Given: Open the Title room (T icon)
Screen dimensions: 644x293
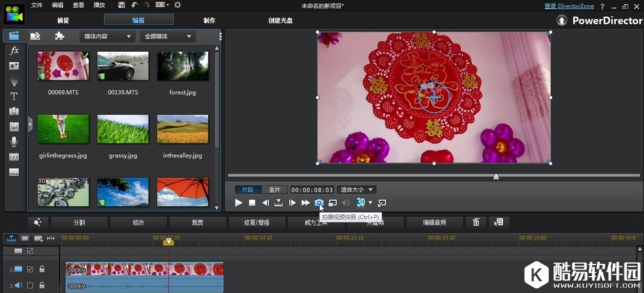Looking at the screenshot, I should (14, 96).
